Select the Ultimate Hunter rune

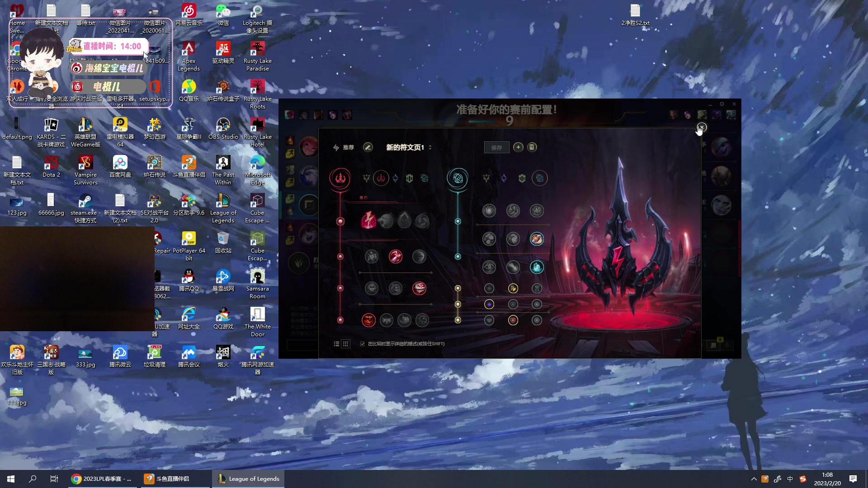(422, 320)
